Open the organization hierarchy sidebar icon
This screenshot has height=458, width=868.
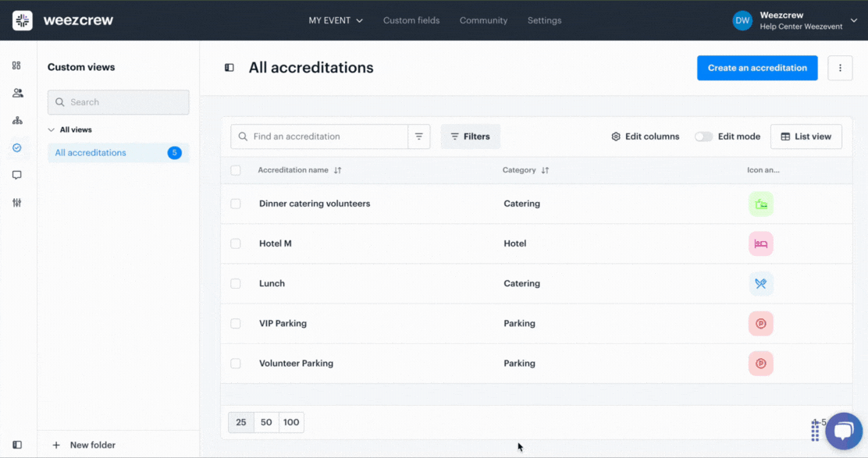tap(17, 120)
